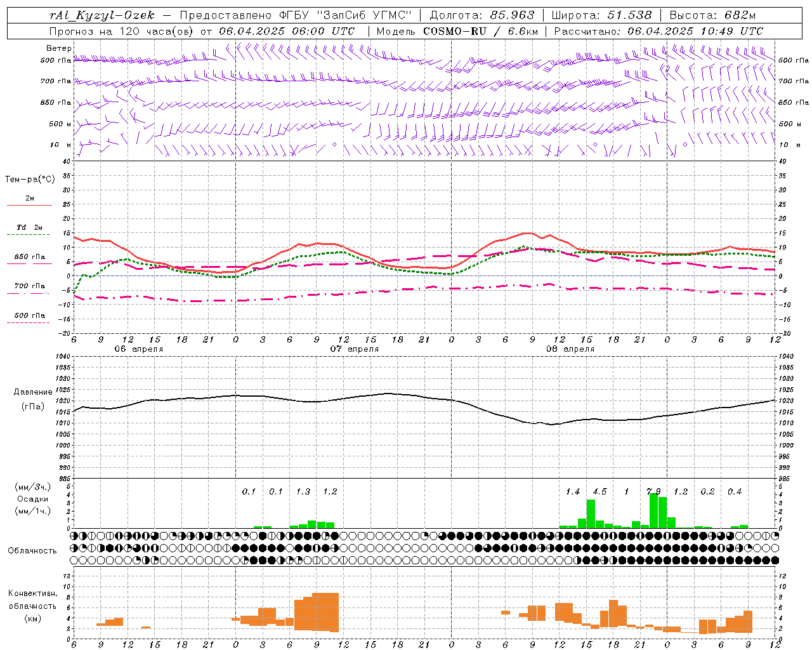The image size is (812, 650).
Task: Click the precipitation total 1.4
Action: pos(573,492)
